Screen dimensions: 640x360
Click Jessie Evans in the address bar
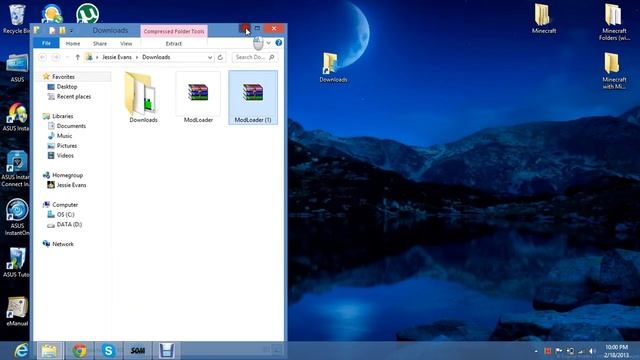pos(117,57)
